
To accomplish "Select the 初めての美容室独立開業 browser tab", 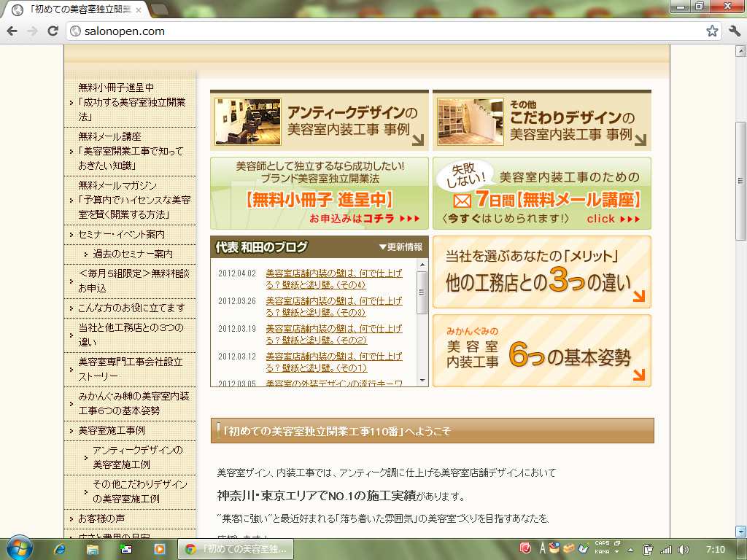I will point(75,9).
